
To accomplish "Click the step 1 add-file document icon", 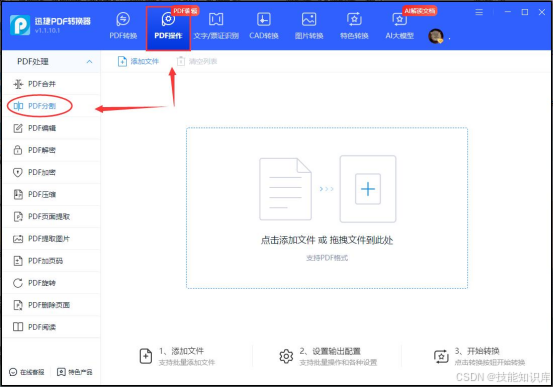I will [146, 356].
